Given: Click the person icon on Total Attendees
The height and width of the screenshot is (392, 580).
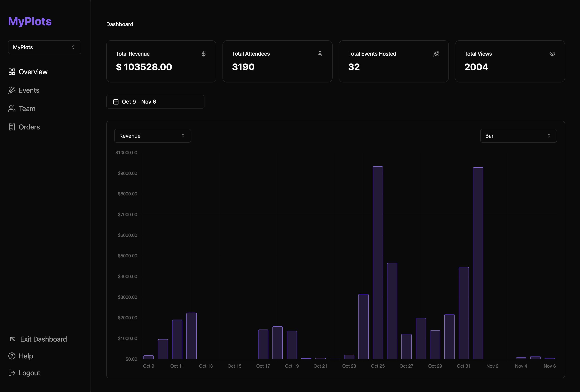Looking at the screenshot, I should pos(320,54).
